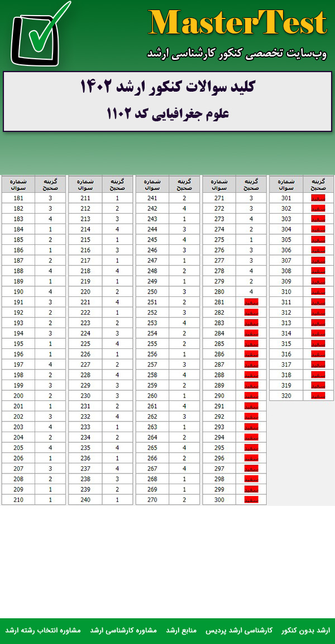Viewport: 335px width, 644px height.
Task: Click the question number 181 cell
Action: 18,198
